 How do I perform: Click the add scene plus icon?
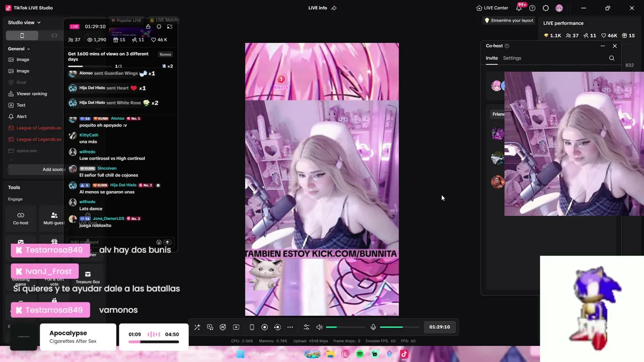tap(236, 327)
